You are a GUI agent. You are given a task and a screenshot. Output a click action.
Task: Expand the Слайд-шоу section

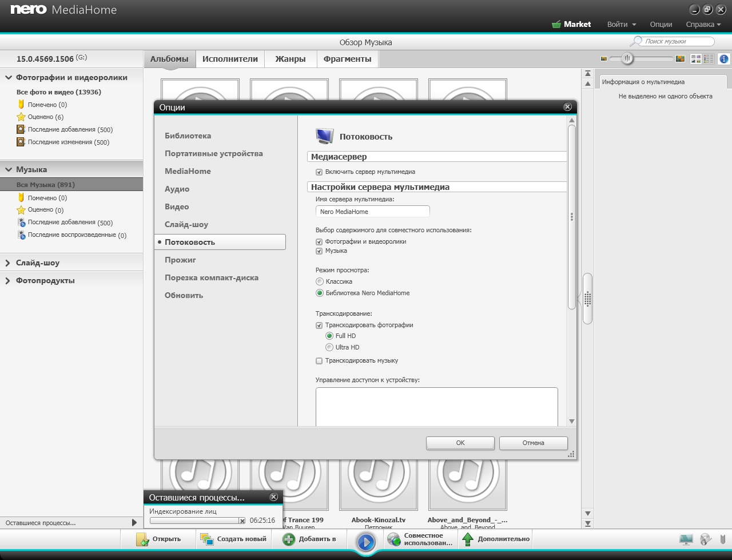pos(8,263)
